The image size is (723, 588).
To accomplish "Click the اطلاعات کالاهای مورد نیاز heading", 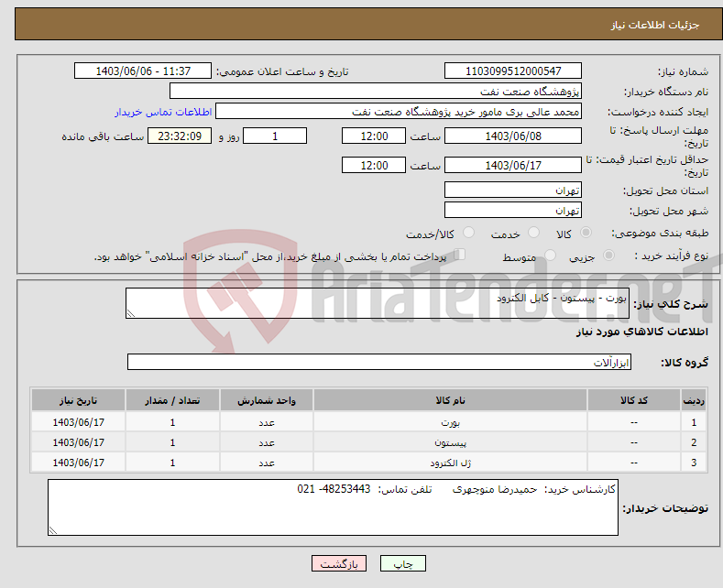I will click(x=641, y=332).
